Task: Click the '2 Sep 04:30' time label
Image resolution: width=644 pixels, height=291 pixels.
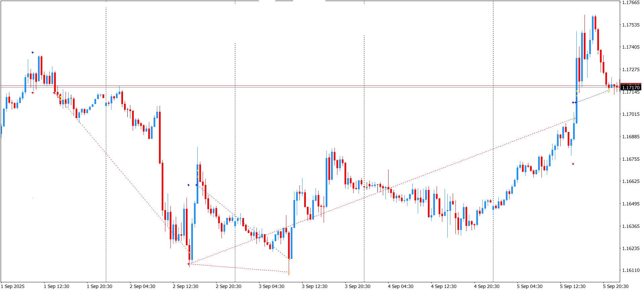Action: click(143, 286)
